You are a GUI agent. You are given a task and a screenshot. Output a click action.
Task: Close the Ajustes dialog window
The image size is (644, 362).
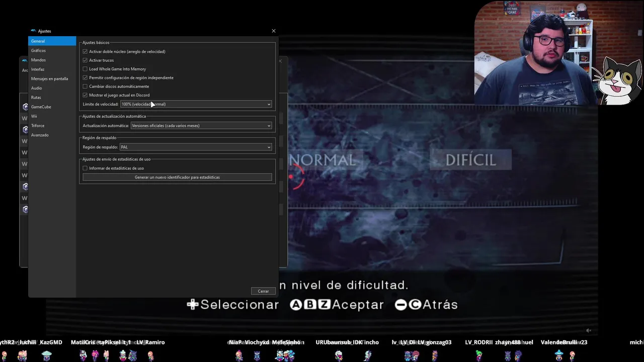point(274,31)
